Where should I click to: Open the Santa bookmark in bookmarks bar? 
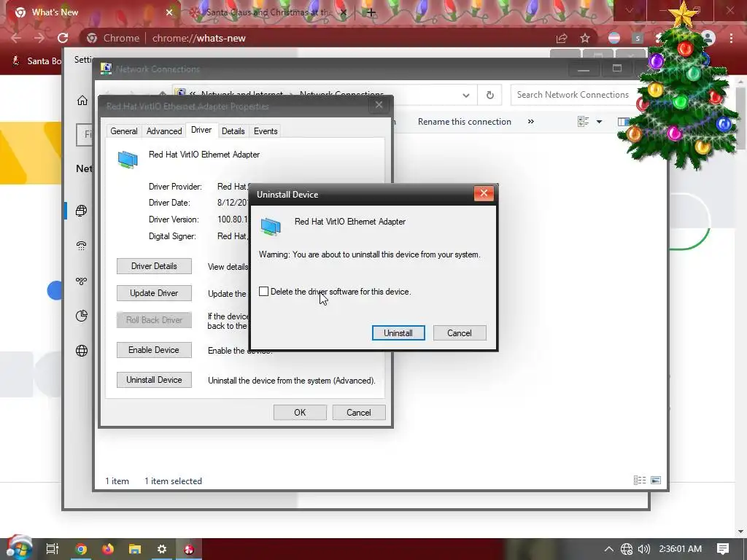[37, 61]
